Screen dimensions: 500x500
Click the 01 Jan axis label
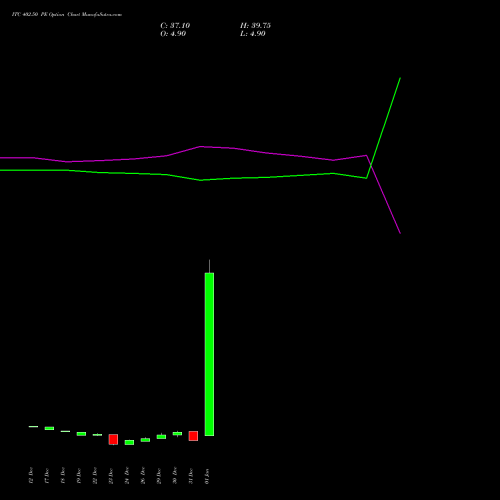207,476
